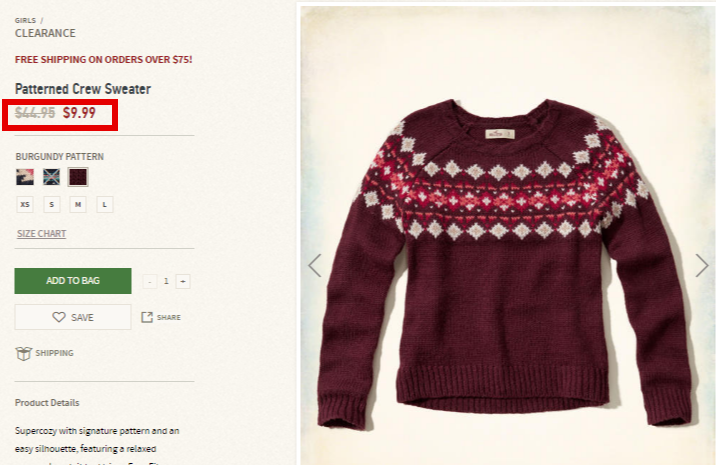Go to Girls breadcrumb
The width and height of the screenshot is (716, 465).
click(25, 21)
